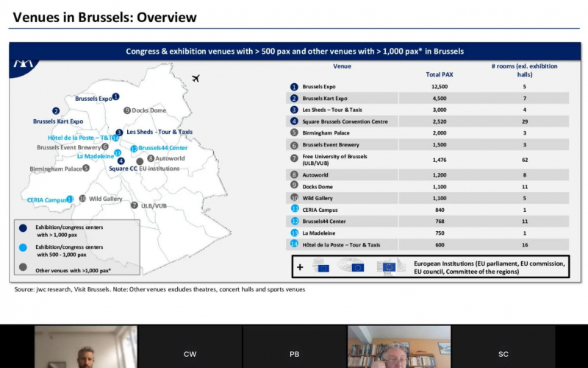Click the 840 PAX value
The width and height of the screenshot is (588, 368).
coord(440,210)
